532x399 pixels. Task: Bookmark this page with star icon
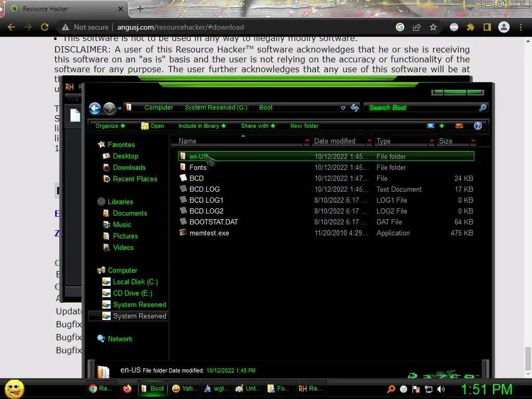(x=433, y=27)
